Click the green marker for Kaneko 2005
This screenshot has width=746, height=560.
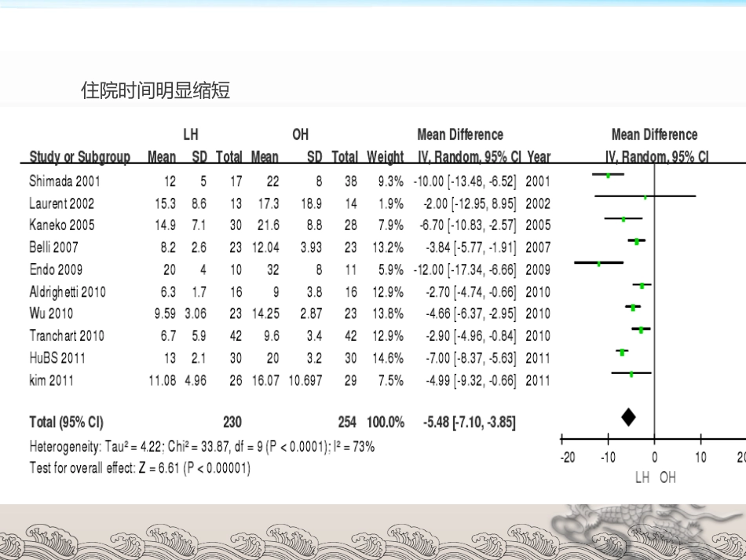tap(623, 219)
